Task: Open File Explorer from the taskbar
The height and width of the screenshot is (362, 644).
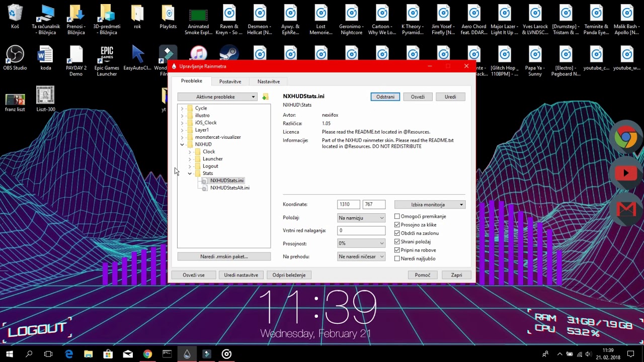Action: click(x=89, y=354)
